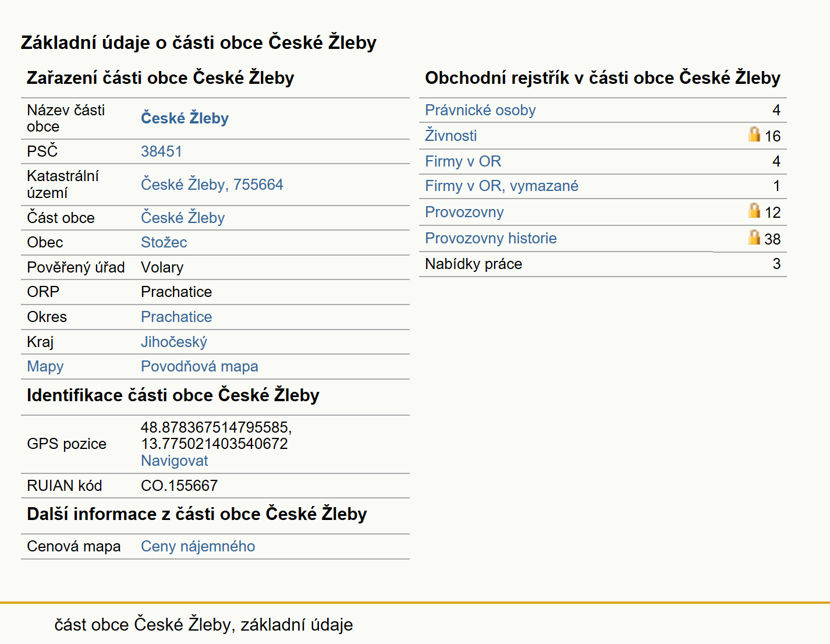Click the Mapy link
Viewport: 830px width, 644px height.
(45, 367)
